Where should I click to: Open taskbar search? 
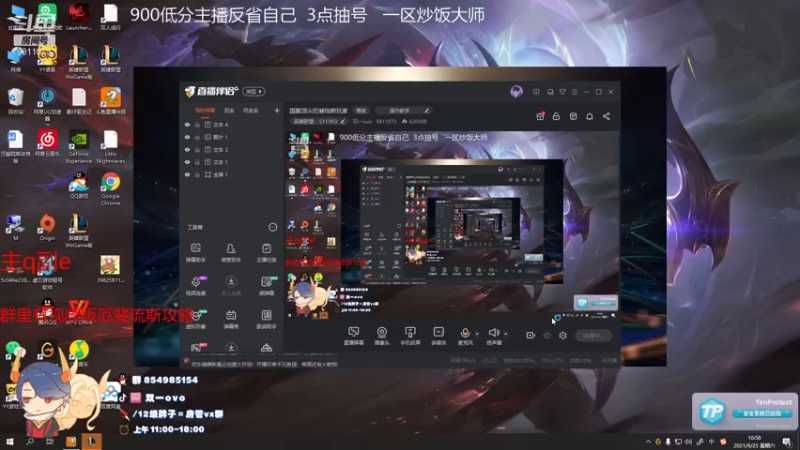pos(30,441)
